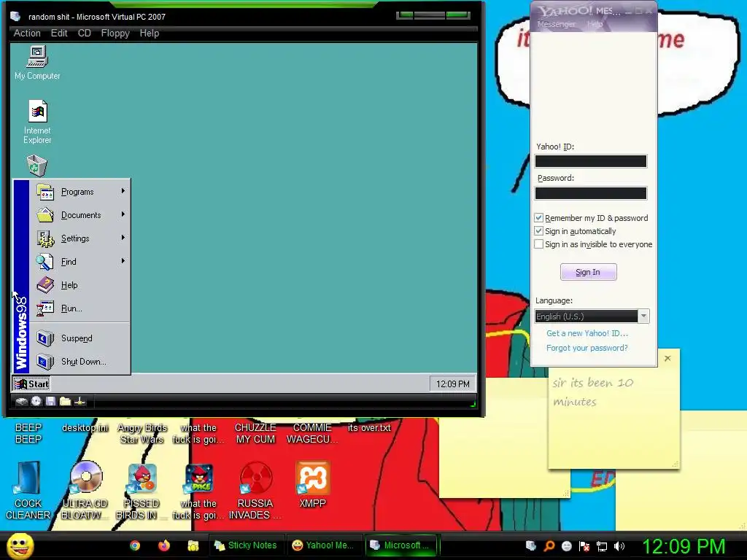747x560 pixels.
Task: Click the Recycle Bin icon in Windows 98
Action: point(36,166)
